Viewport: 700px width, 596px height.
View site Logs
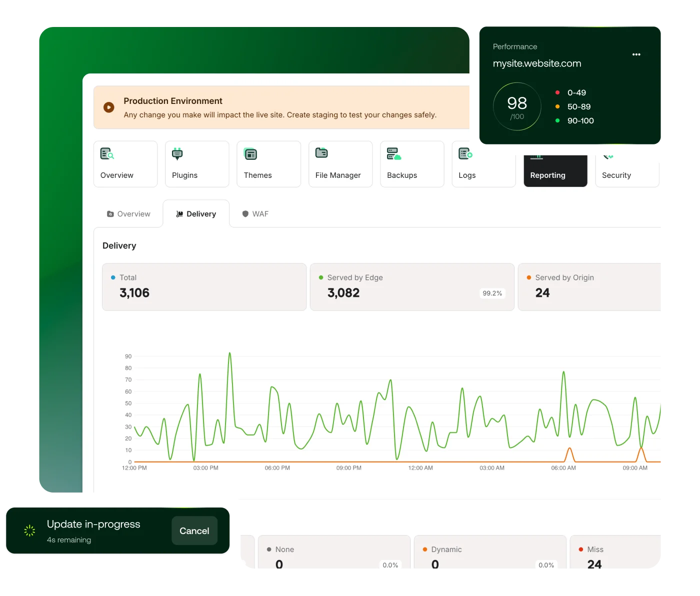(465, 153)
